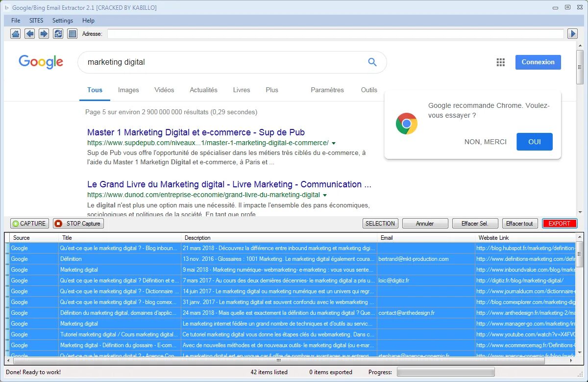This screenshot has width=588, height=382.
Task: Click the STOP Capture button
Action: click(78, 224)
